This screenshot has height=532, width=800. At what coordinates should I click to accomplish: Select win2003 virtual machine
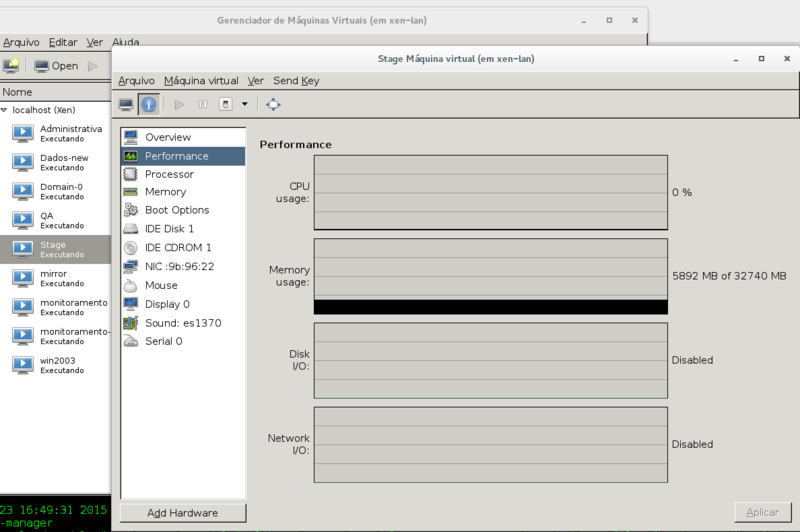[56, 365]
